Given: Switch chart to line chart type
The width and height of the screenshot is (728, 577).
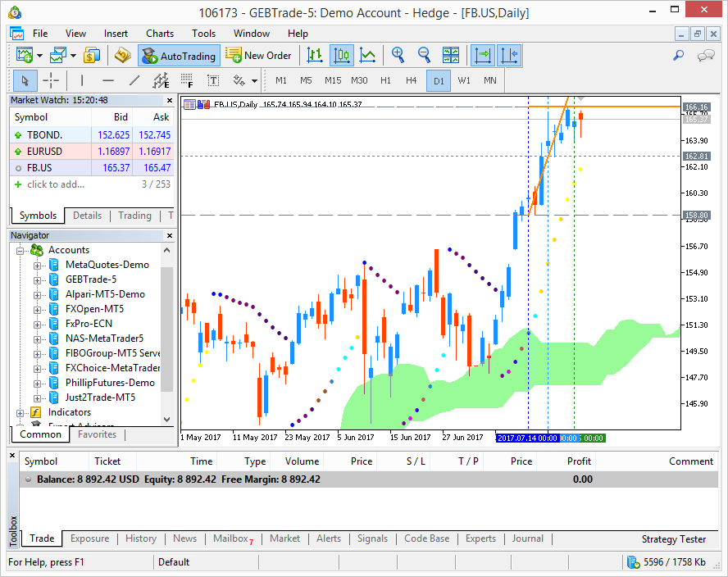Looking at the screenshot, I should 368,56.
